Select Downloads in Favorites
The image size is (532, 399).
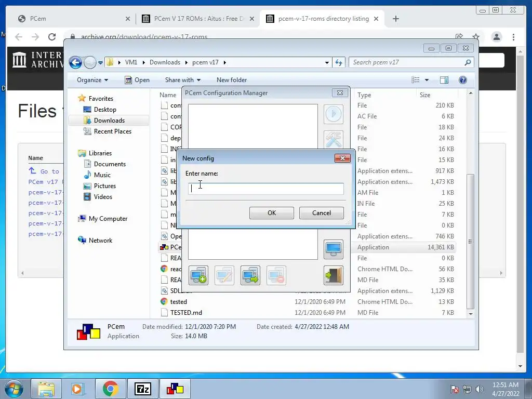click(109, 120)
